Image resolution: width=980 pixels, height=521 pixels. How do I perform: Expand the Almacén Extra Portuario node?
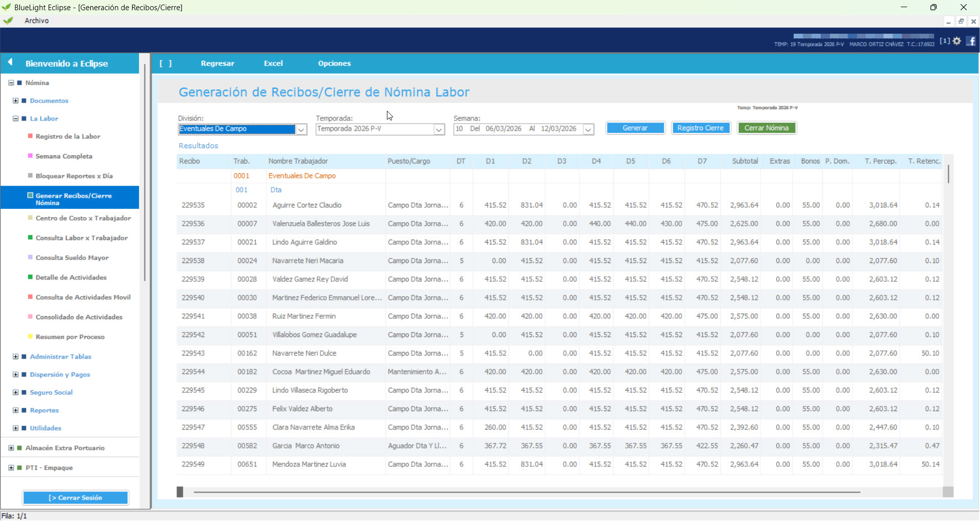point(11,448)
